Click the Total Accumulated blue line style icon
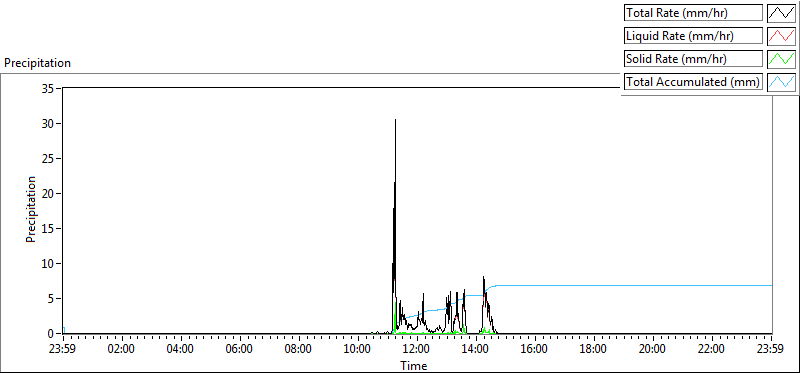Screen dimensions: 800x373 (x=781, y=82)
